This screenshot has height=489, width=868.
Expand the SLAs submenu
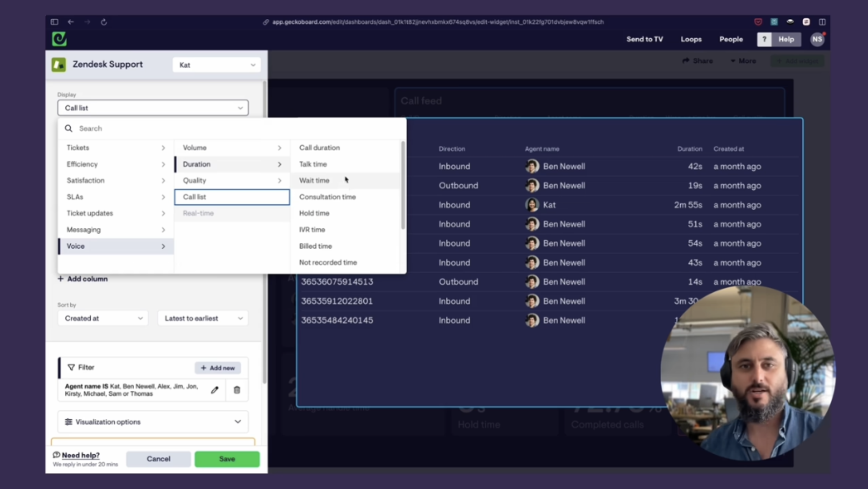click(x=116, y=196)
